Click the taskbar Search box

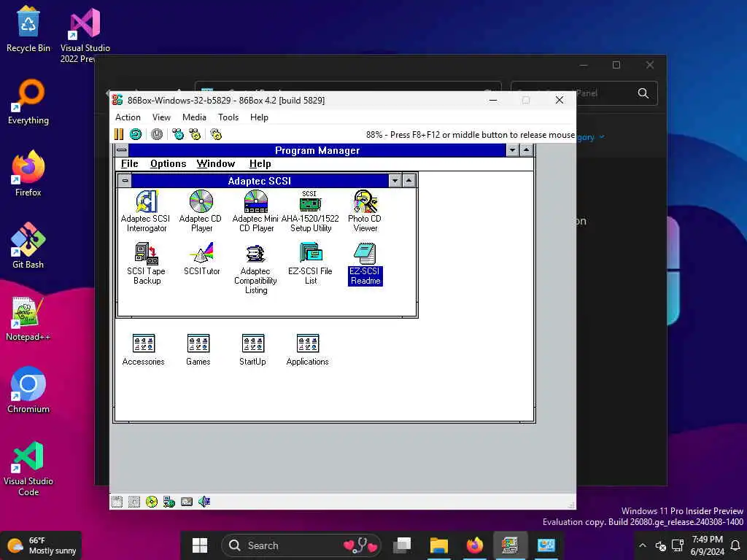[301, 545]
